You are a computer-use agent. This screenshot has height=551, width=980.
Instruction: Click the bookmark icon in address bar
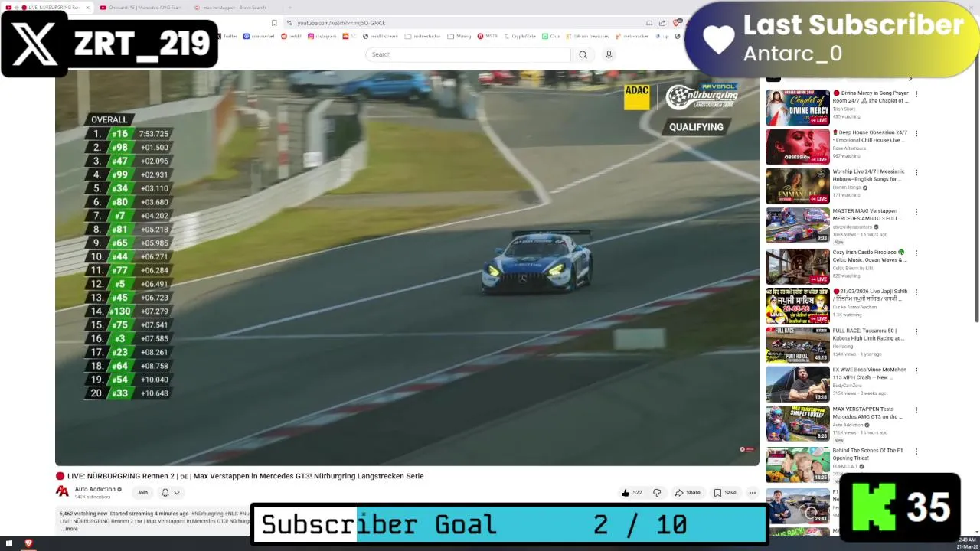(x=274, y=23)
